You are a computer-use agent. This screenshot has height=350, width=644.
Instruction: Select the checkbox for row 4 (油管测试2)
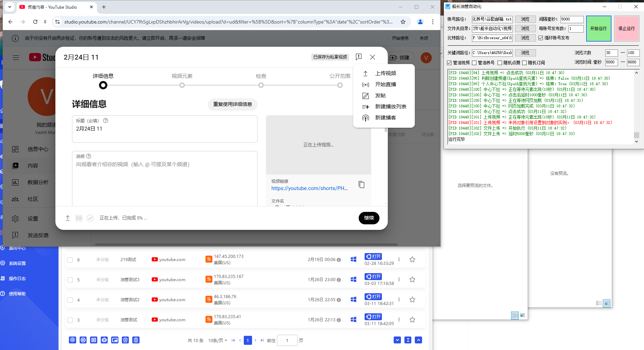[70, 300]
